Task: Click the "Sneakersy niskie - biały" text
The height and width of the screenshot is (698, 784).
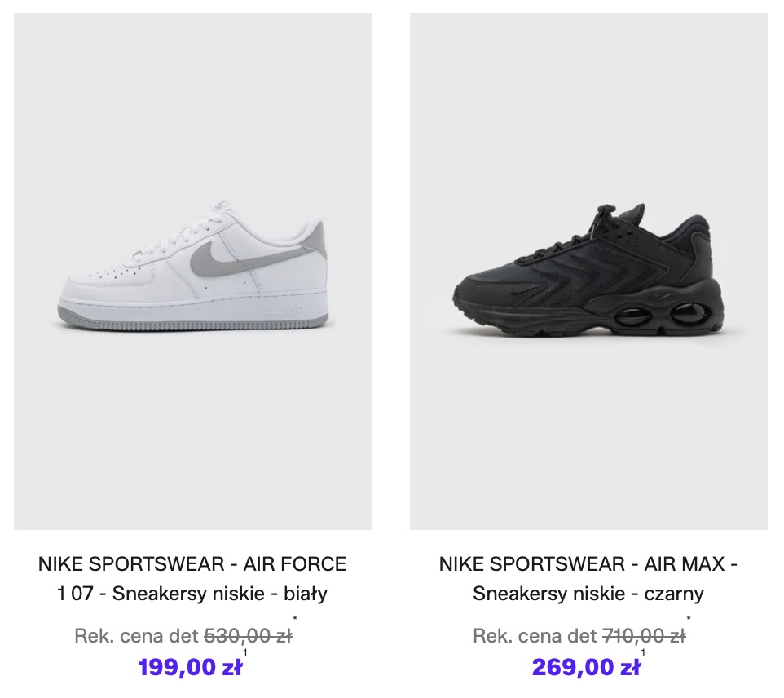Action: click(220, 594)
